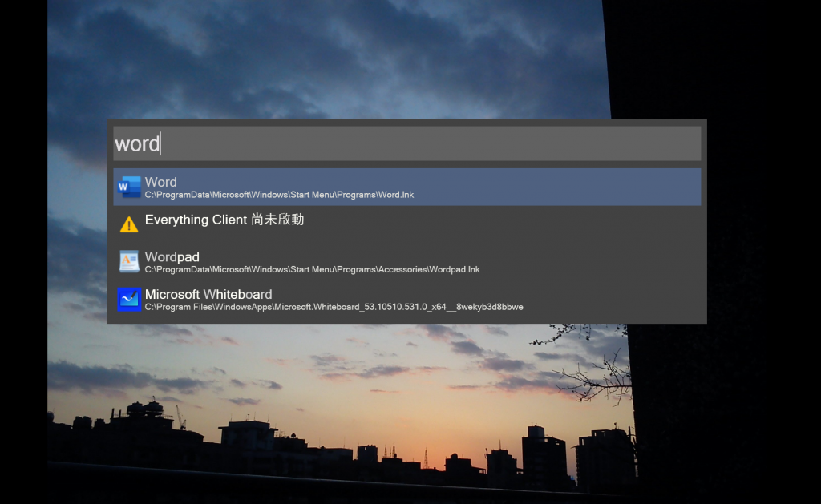Click the blue Word application icon
Image resolution: width=821 pixels, height=504 pixels.
point(129,187)
